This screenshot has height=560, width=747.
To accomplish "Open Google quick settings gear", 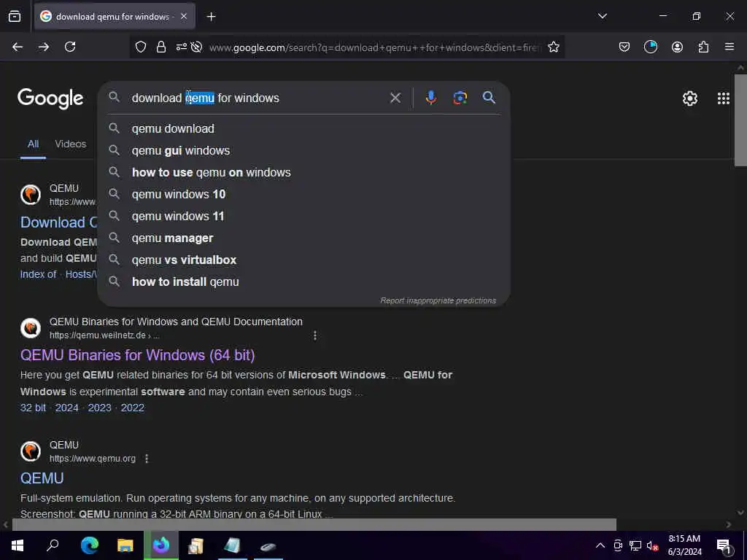I will [x=690, y=98].
